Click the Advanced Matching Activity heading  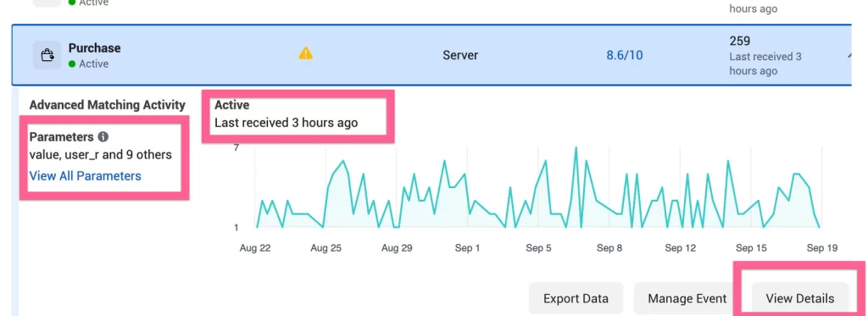coord(108,104)
